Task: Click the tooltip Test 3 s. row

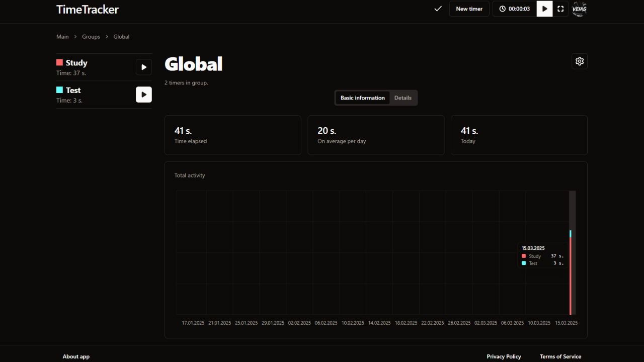Action: coord(542,263)
